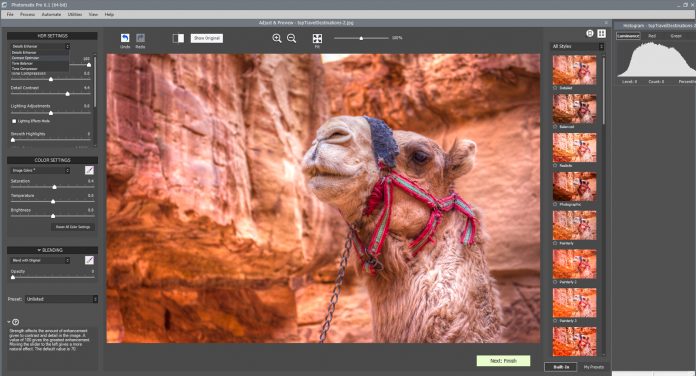Adjust the Opacity slider

(13, 277)
